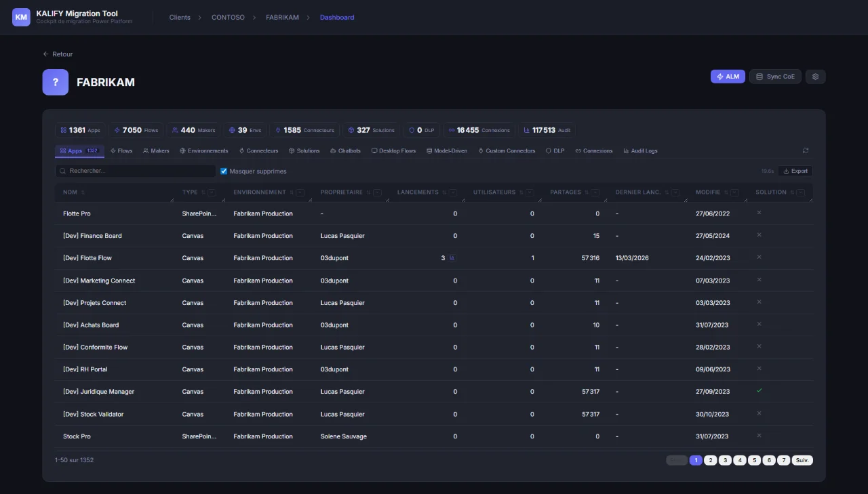
Task: Open the Model-Driven tab
Action: [x=446, y=150]
